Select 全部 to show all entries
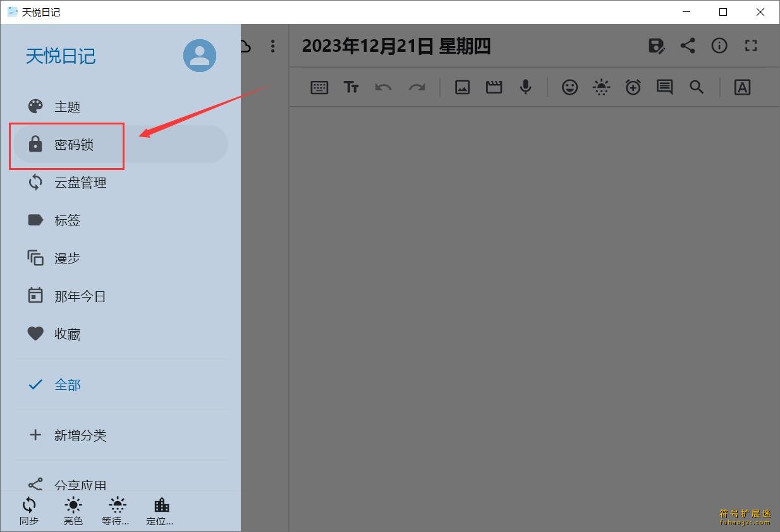 click(68, 384)
